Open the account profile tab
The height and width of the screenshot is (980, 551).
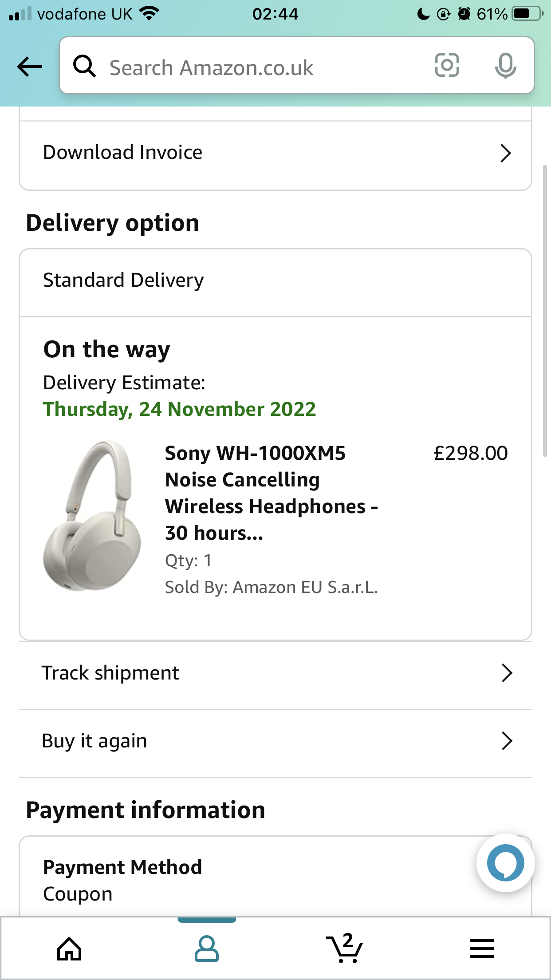click(x=207, y=949)
